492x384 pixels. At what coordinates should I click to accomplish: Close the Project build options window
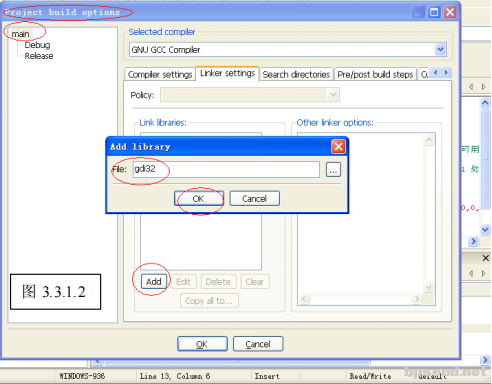450,12
